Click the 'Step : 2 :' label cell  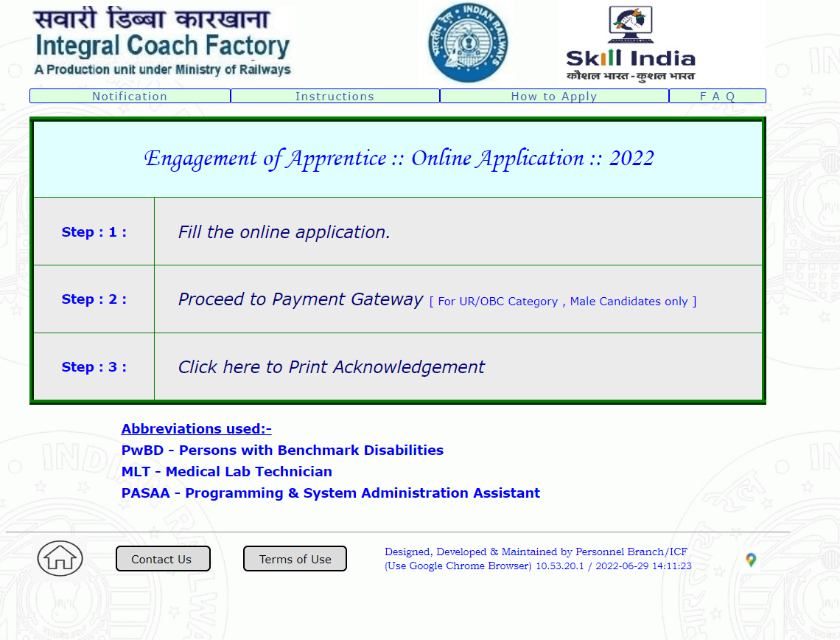[x=94, y=299]
